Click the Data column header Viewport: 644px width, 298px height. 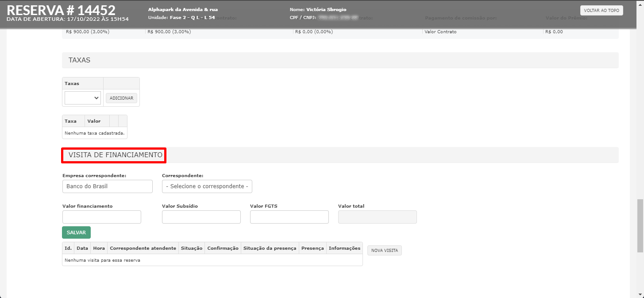[82, 248]
